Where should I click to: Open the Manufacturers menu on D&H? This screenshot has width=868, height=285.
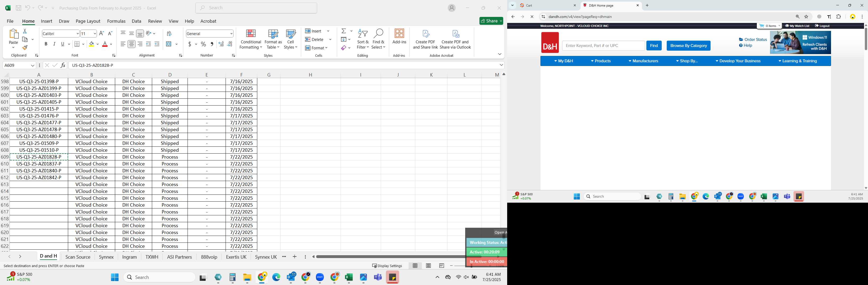(x=643, y=61)
